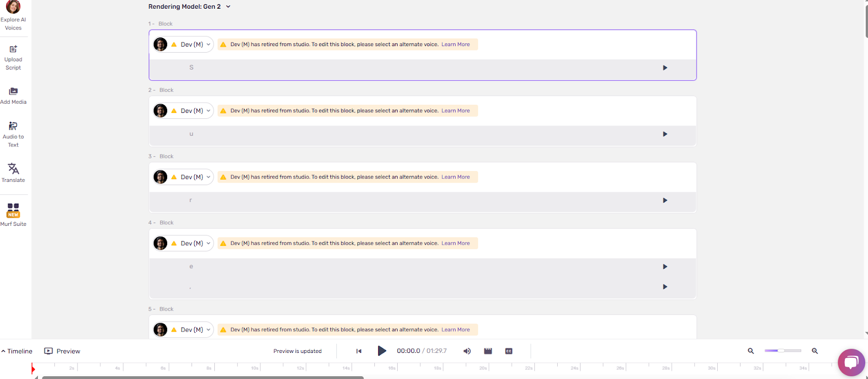This screenshot has width=868, height=379.
Task: Open the Upload Script tool
Action: tap(13, 58)
